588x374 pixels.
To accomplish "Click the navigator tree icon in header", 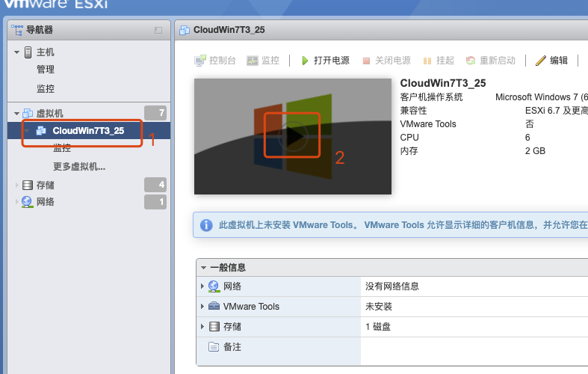I will tap(17, 30).
